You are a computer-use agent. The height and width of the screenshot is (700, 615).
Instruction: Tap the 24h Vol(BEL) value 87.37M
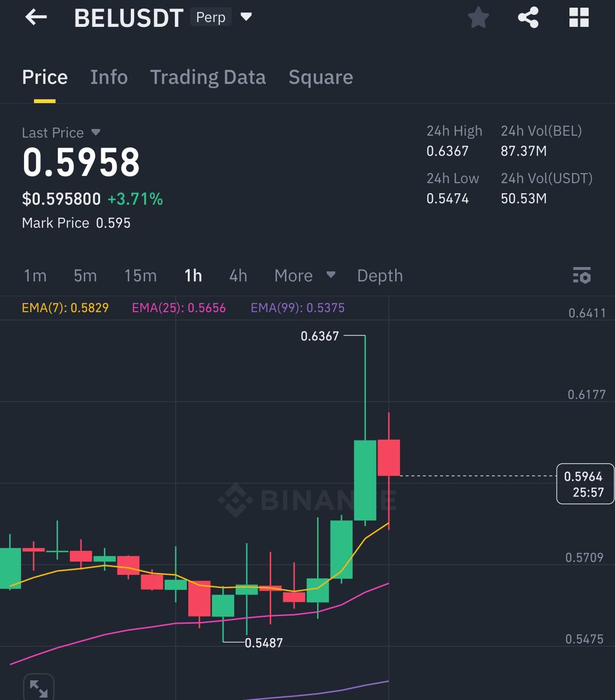[x=524, y=151]
